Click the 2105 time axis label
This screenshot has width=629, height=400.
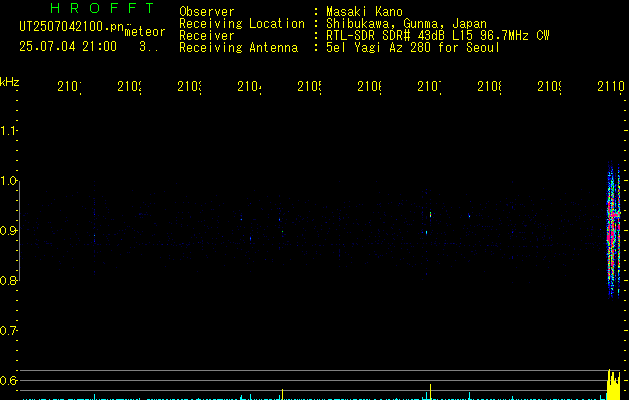point(309,87)
